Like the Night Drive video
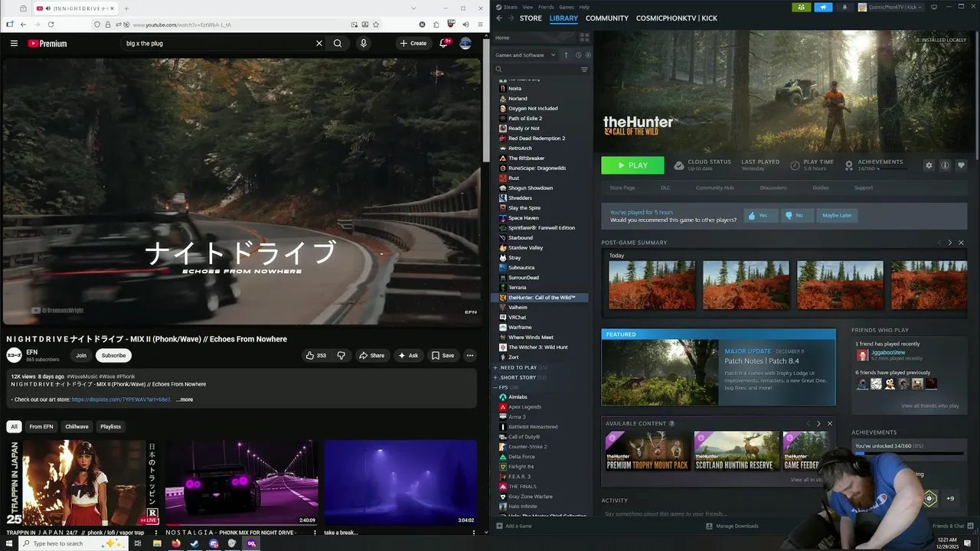The width and height of the screenshot is (980, 551). (316, 355)
